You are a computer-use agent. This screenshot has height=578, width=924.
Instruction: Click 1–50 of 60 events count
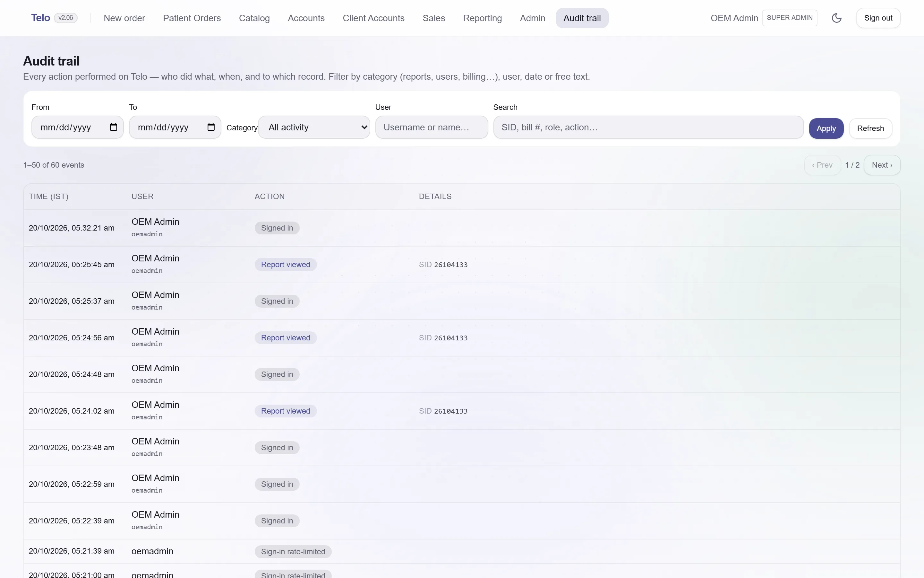click(x=54, y=165)
